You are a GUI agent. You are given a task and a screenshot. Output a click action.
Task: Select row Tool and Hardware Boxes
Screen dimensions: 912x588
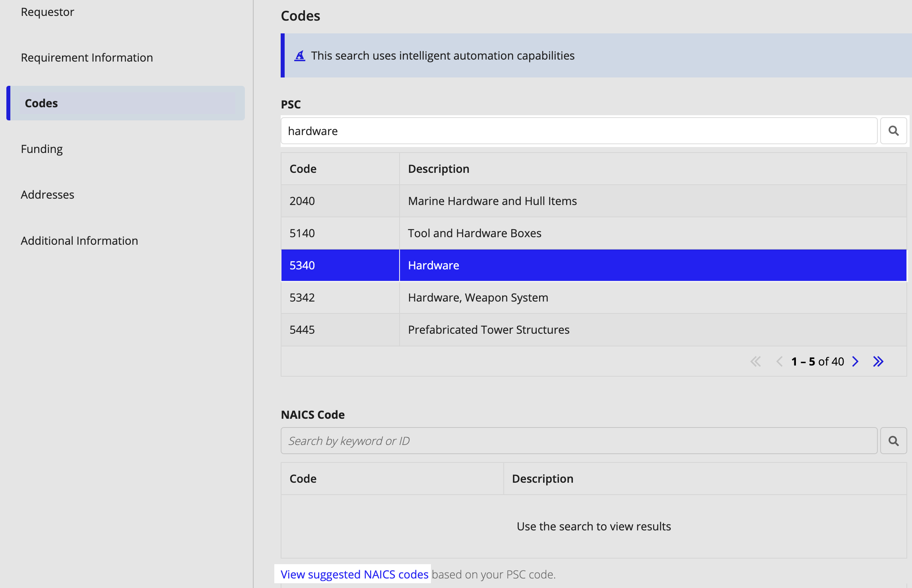594,233
